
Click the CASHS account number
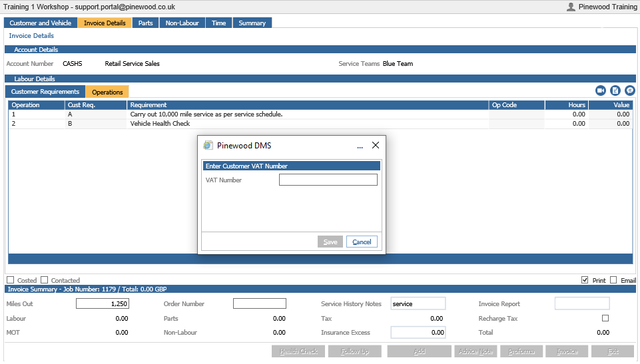(x=72, y=64)
